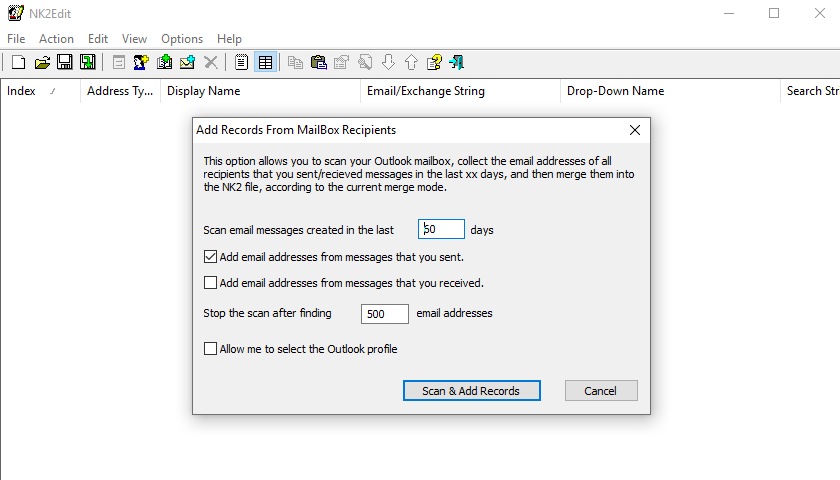Viewport: 840px width, 480px height.
Task: Sort by the Display Name column header
Action: 260,91
